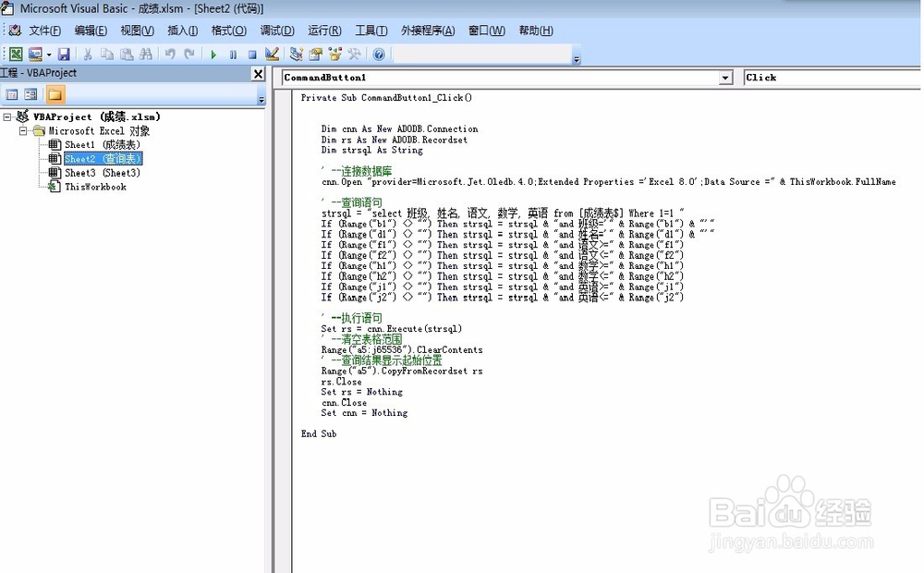Open the 插入(I) menu
Image resolution: width=924 pixels, height=573 pixels.
point(183,30)
